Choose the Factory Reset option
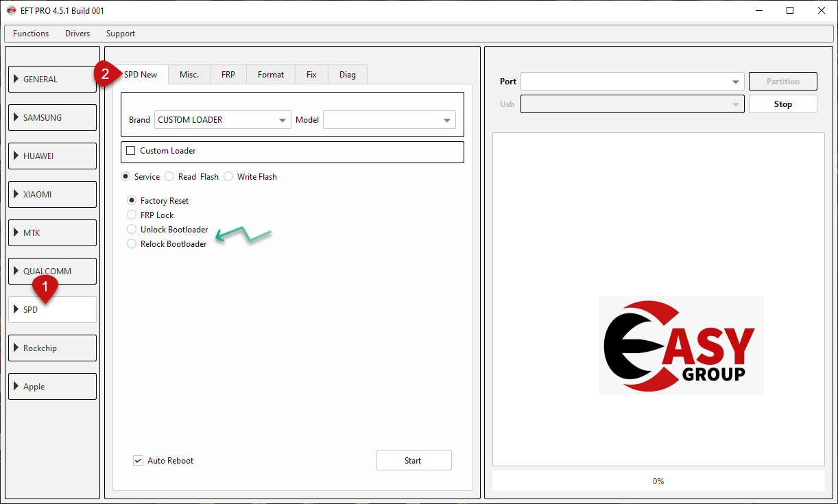The width and height of the screenshot is (838, 504). pos(132,201)
